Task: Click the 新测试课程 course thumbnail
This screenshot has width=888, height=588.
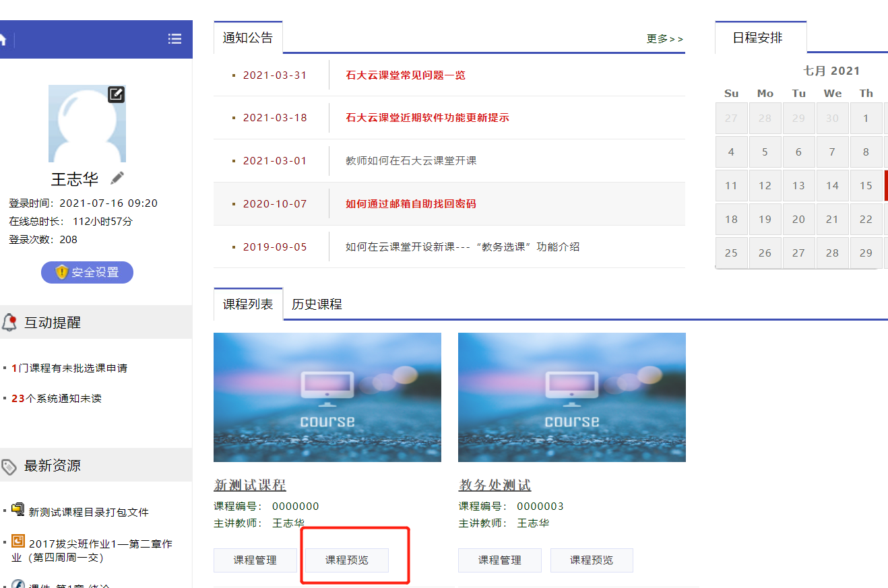Action: [x=327, y=397]
